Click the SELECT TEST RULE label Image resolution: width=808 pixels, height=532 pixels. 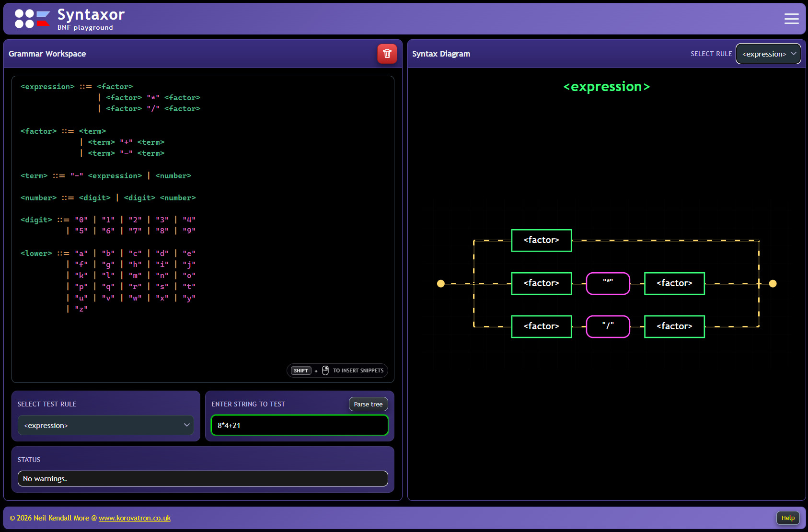(47, 404)
